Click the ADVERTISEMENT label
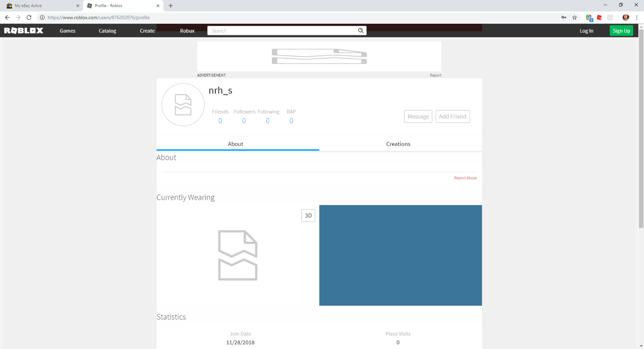 (211, 75)
